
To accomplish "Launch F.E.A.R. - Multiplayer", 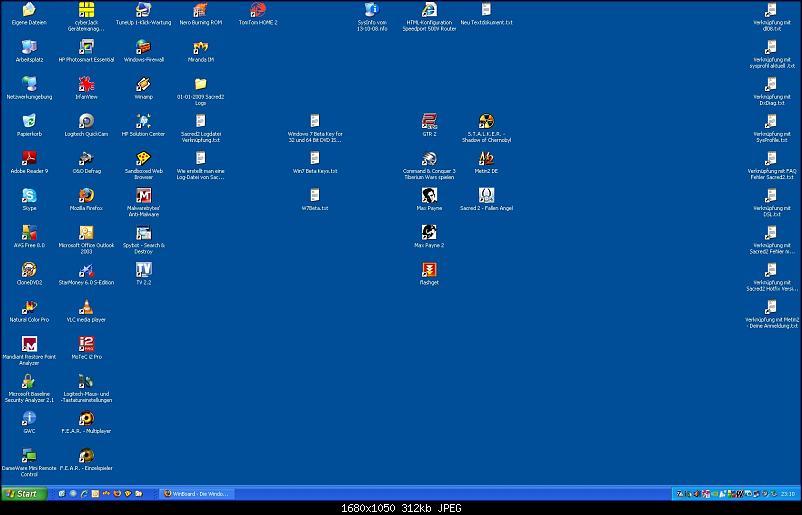I will click(x=86, y=419).
